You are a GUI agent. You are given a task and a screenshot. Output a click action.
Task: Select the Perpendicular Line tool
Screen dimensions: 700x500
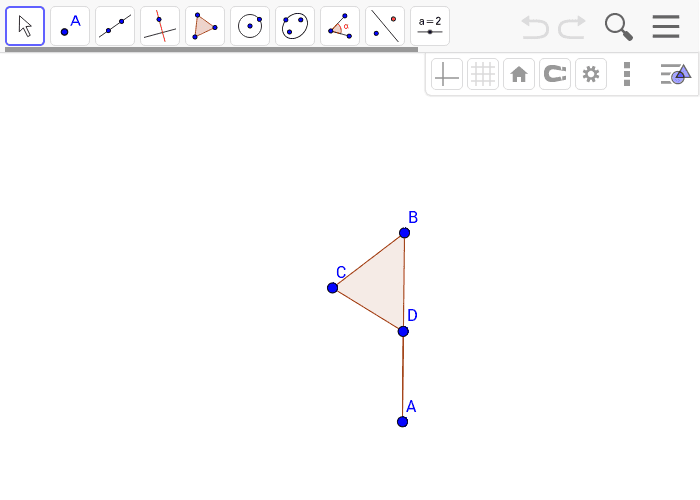[160, 26]
